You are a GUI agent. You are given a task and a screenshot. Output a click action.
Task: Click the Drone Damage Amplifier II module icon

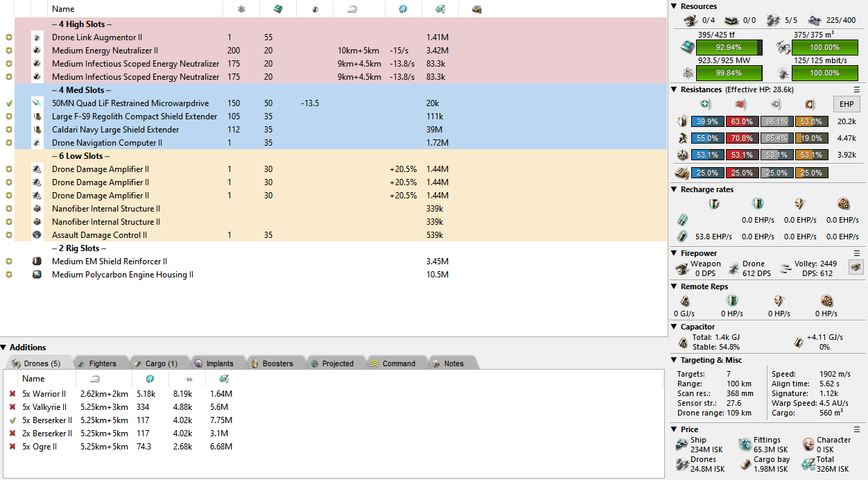click(37, 169)
